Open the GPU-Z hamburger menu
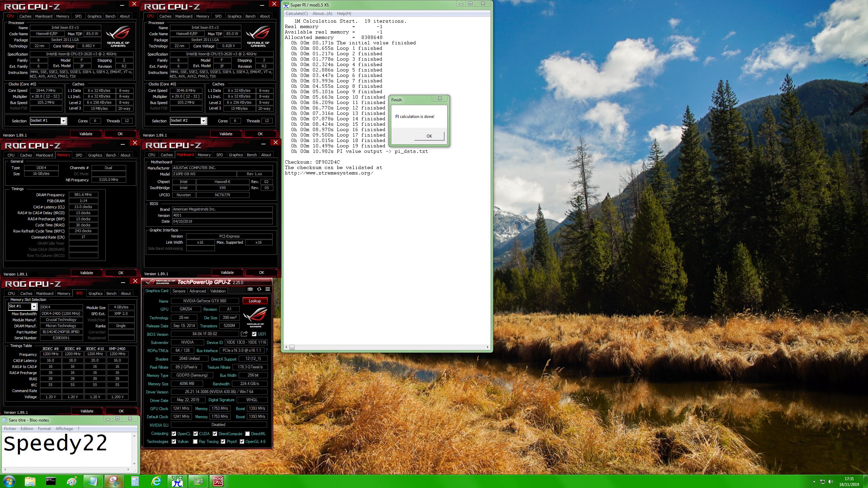This screenshot has height=488, width=868. (x=268, y=289)
